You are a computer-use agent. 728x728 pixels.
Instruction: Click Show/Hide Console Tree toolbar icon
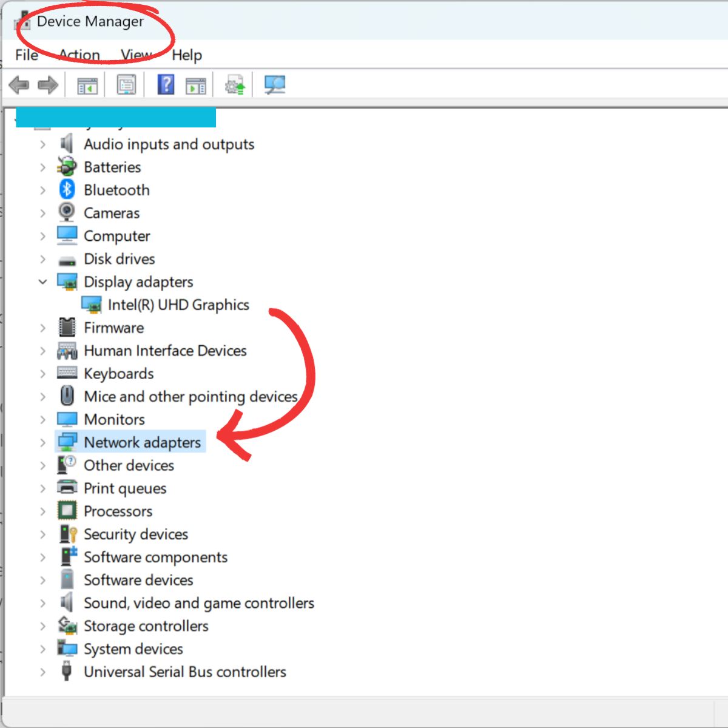click(87, 86)
